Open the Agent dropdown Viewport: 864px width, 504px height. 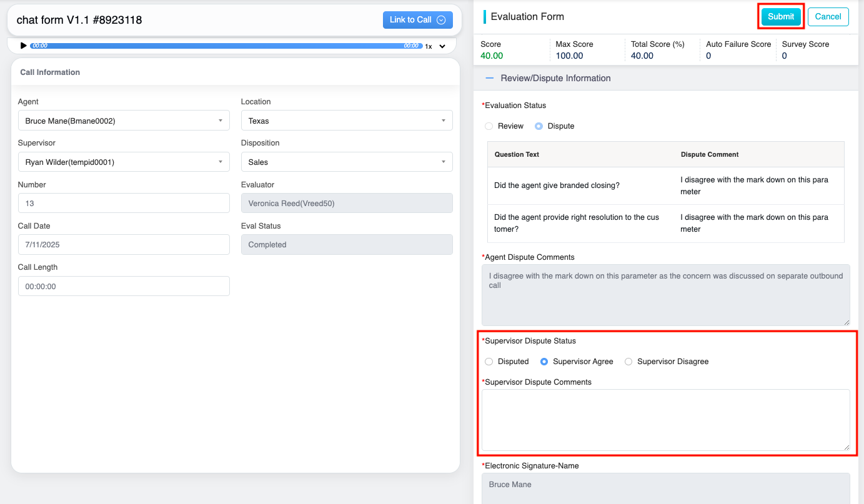point(124,121)
